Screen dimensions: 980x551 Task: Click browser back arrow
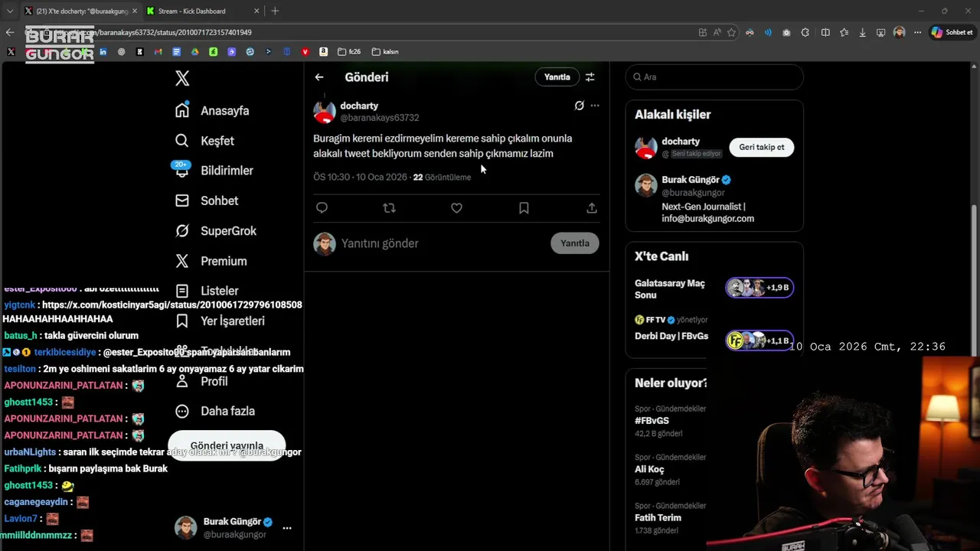pyautogui.click(x=10, y=32)
